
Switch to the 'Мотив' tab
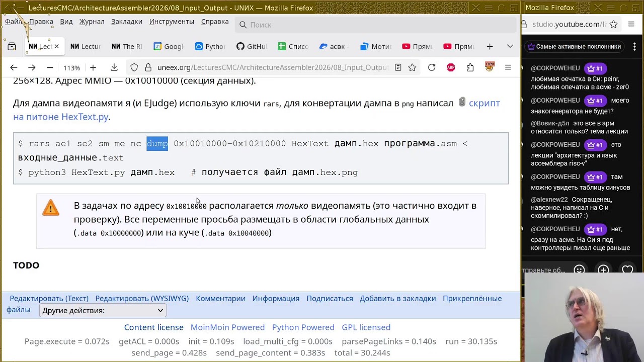tap(376, 46)
